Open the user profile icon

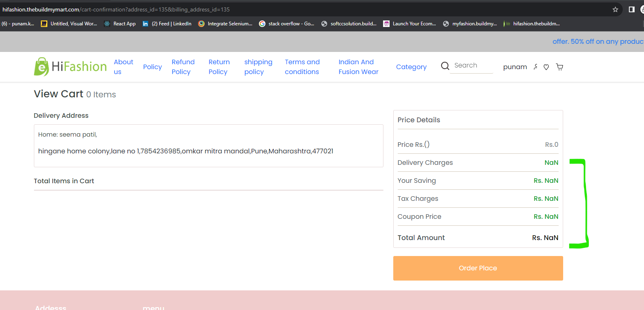536,67
